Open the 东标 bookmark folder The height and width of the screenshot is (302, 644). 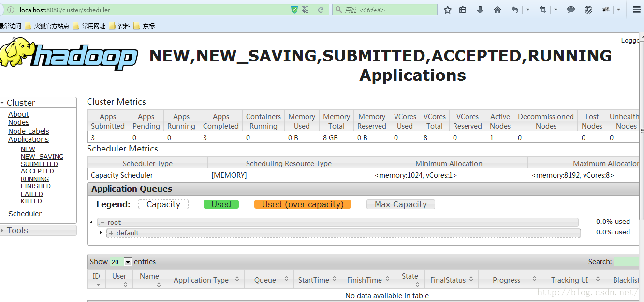(x=144, y=26)
